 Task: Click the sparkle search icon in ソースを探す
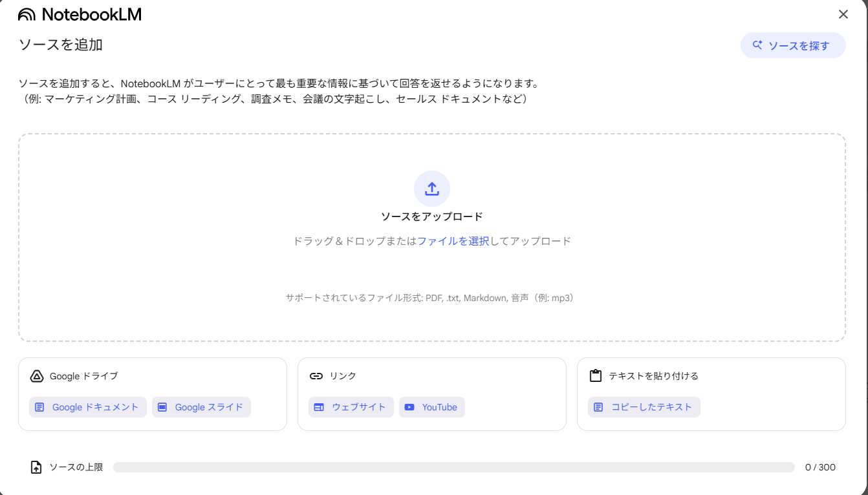pos(758,45)
